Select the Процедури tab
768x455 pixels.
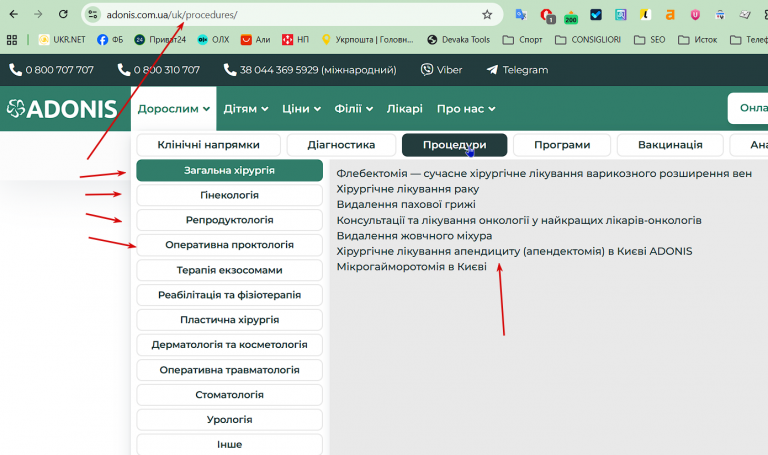click(x=455, y=145)
